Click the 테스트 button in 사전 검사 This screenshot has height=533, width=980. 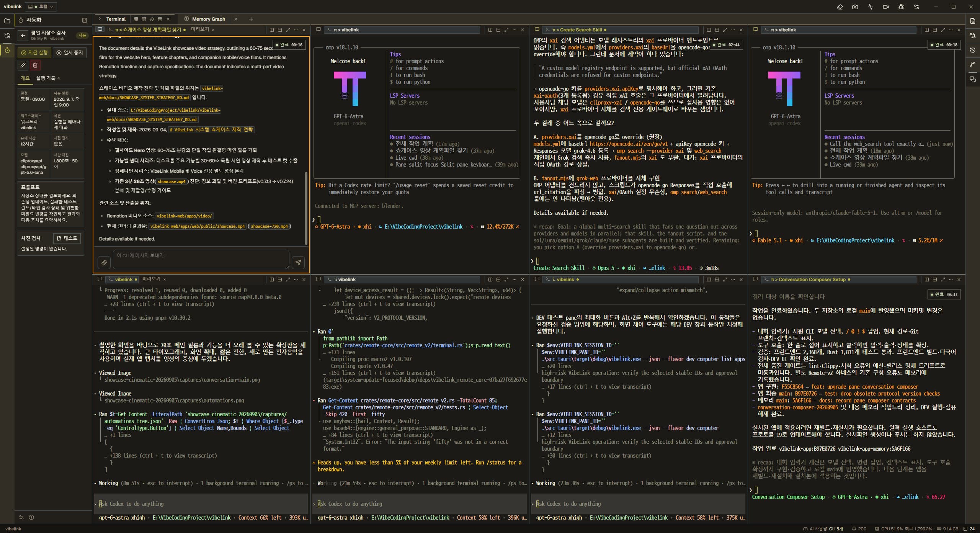67,238
